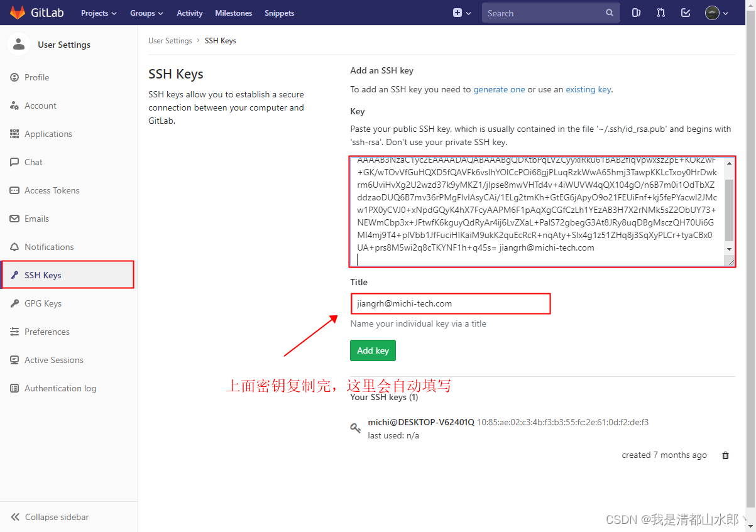Open the generate one link

(499, 89)
